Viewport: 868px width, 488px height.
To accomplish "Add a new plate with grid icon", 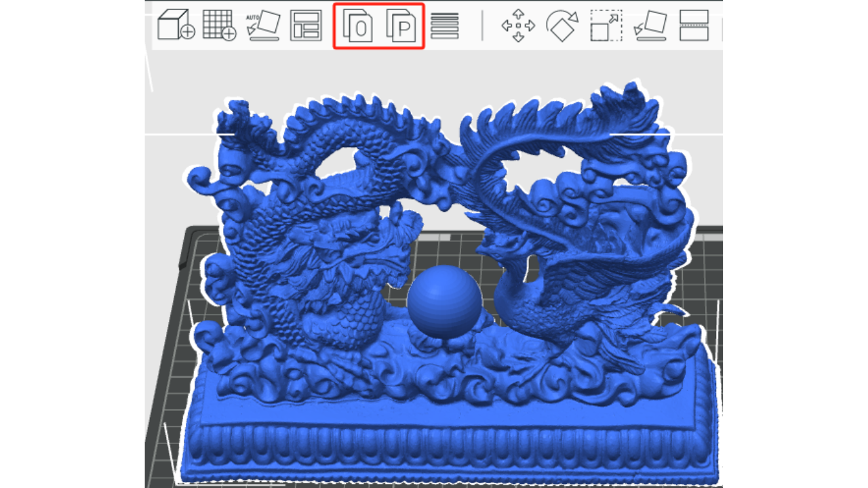I will pyautogui.click(x=219, y=26).
